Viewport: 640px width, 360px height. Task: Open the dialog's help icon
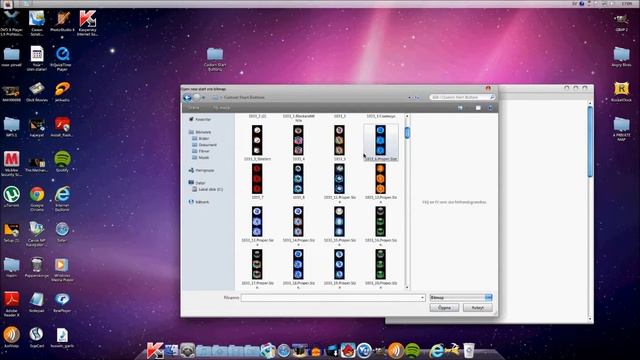[490, 108]
